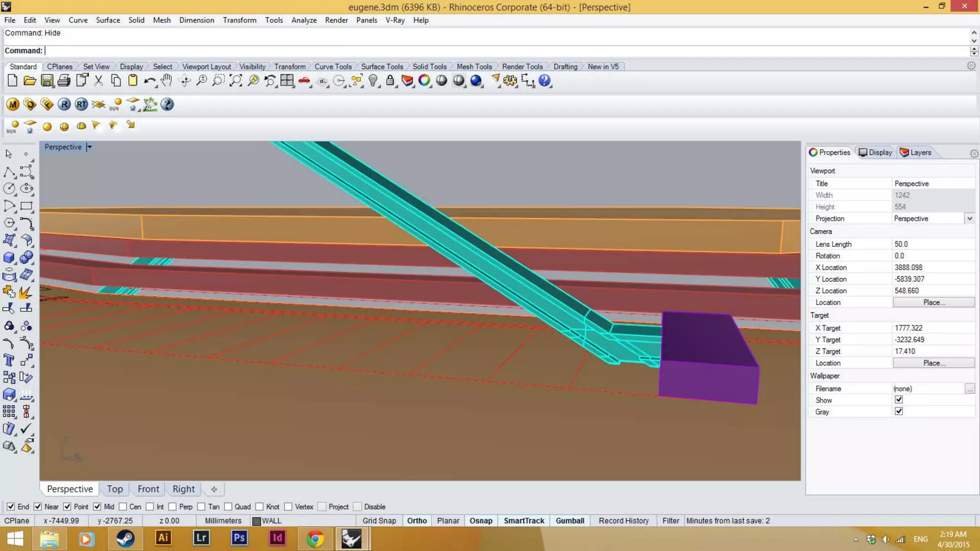Toggle Gumball in the status bar
Screen dimensions: 980x551
(570, 520)
